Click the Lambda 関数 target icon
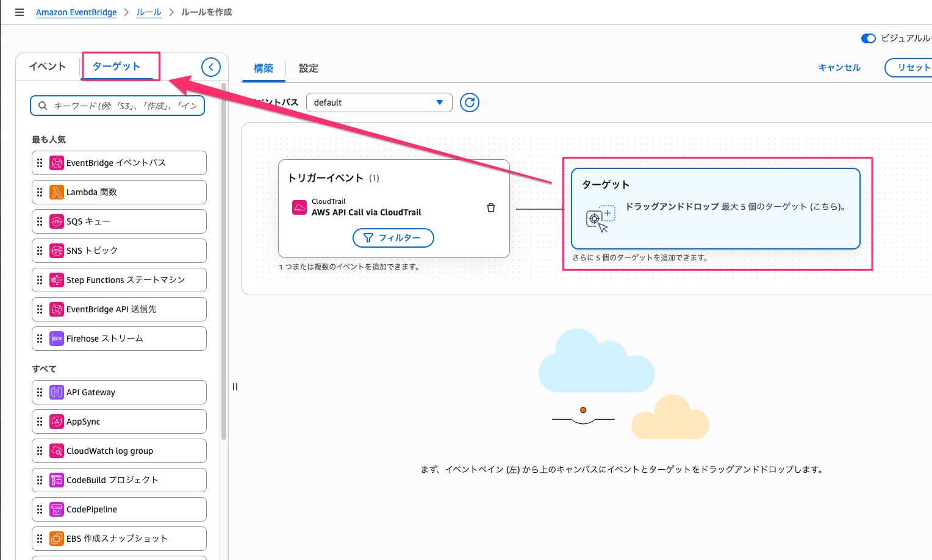Image resolution: width=932 pixels, height=560 pixels. (57, 192)
